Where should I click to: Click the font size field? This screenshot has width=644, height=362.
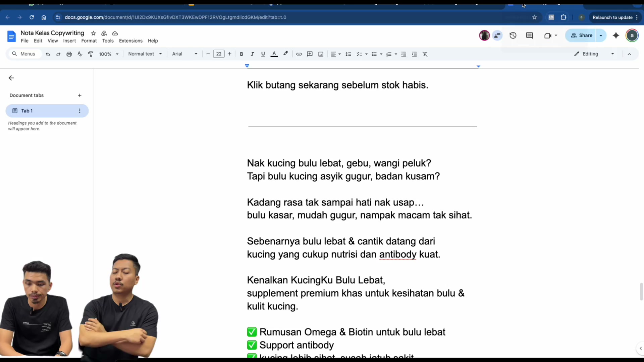click(x=219, y=54)
